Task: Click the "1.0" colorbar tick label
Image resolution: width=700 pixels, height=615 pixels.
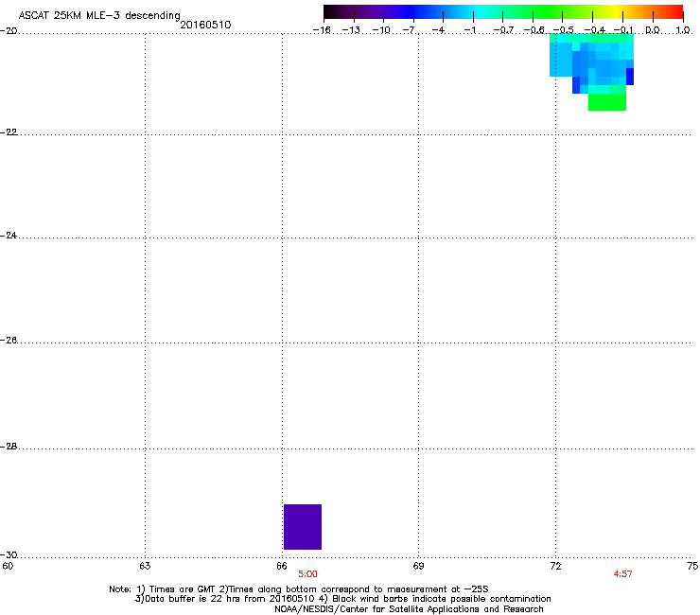Action: pos(683,30)
